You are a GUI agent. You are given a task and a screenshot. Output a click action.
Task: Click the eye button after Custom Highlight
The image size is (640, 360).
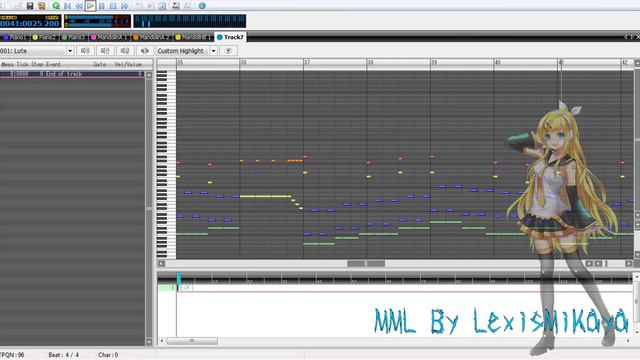(x=228, y=51)
